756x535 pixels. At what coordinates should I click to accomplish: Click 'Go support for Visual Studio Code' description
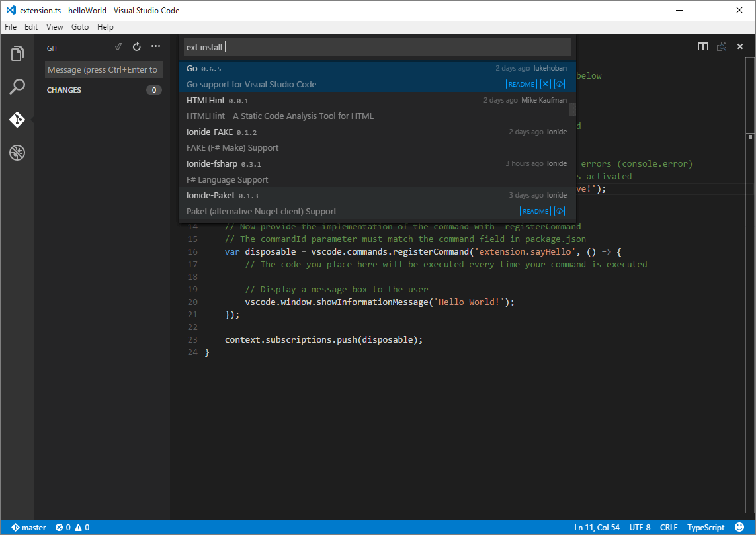[x=251, y=85]
